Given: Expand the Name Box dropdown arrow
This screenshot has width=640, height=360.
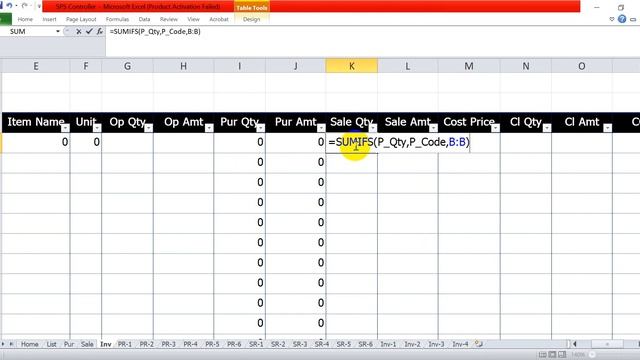Looking at the screenshot, I should point(58,31).
